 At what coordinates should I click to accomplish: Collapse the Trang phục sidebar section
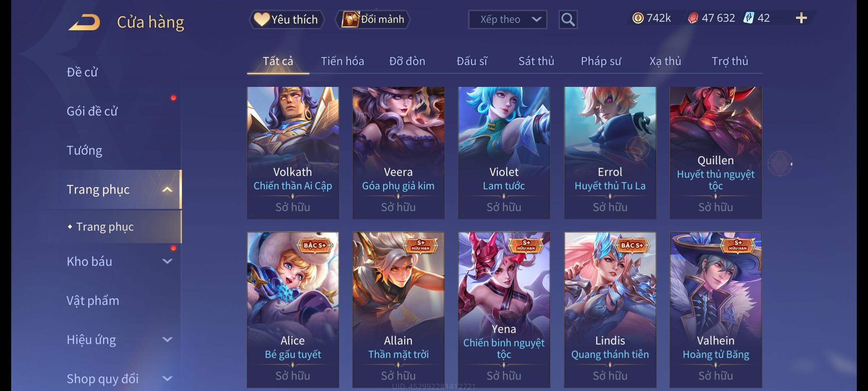(167, 190)
